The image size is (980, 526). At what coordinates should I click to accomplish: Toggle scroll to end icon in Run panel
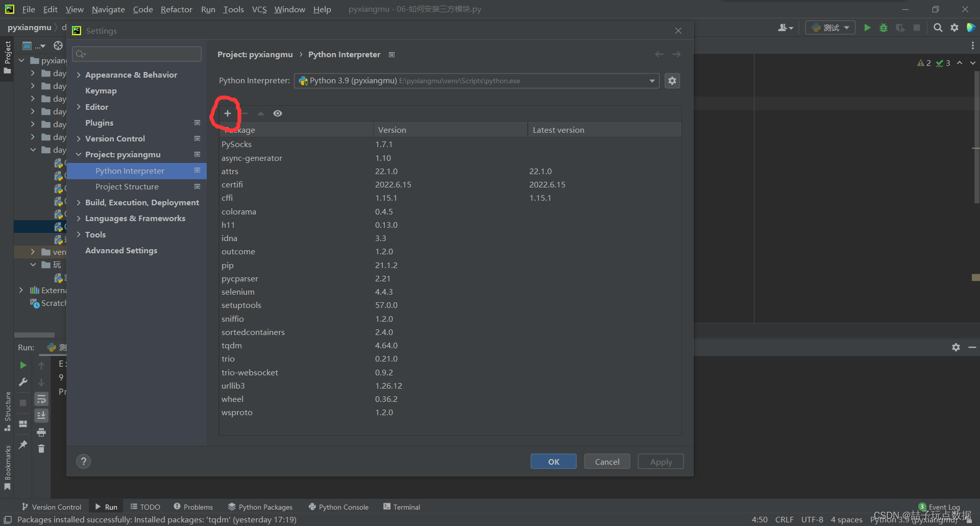tap(41, 416)
